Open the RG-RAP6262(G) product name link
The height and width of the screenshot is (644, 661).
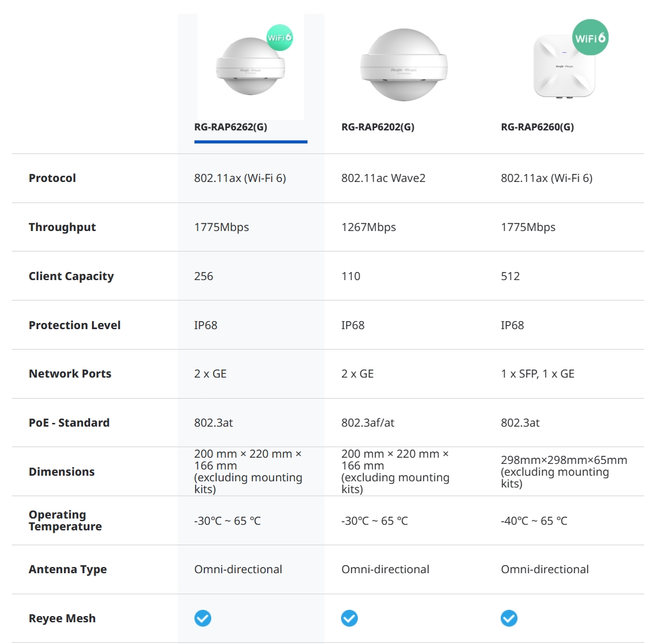230,127
